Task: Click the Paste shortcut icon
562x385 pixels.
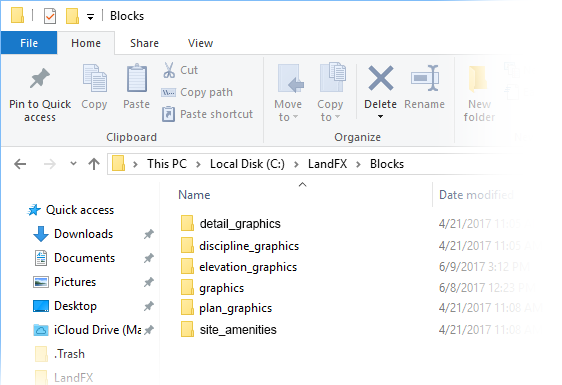Action: click(x=168, y=114)
